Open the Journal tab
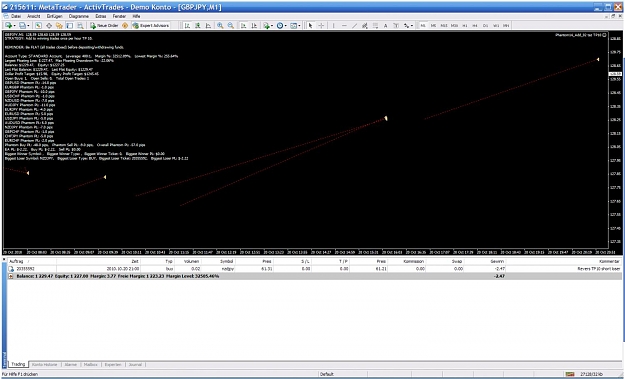 pyautogui.click(x=135, y=364)
